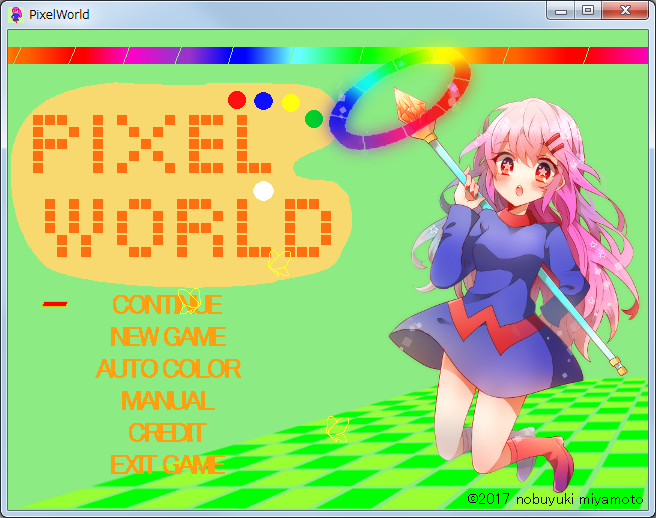View the CREDIT screen
This screenshot has width=657, height=518.
[x=167, y=433]
